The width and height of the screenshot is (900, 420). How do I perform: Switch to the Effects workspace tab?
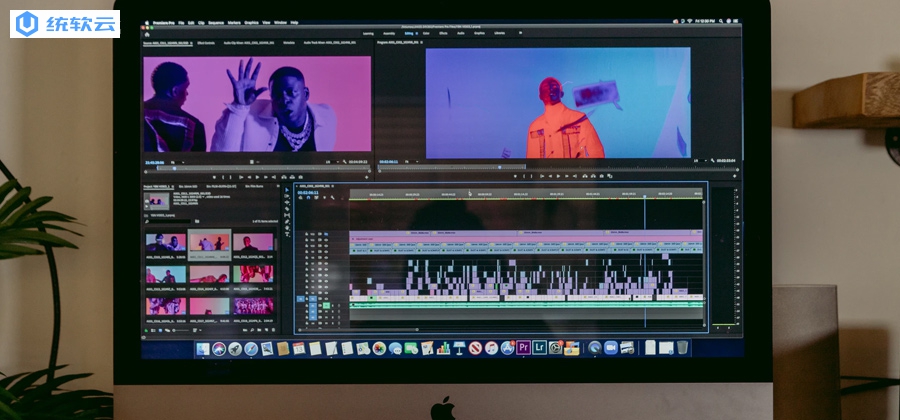pos(443,33)
